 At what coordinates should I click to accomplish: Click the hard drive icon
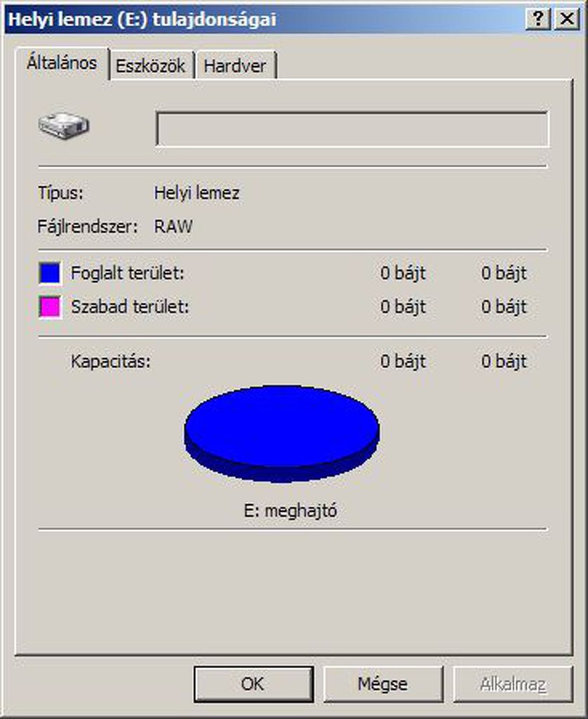(x=64, y=125)
